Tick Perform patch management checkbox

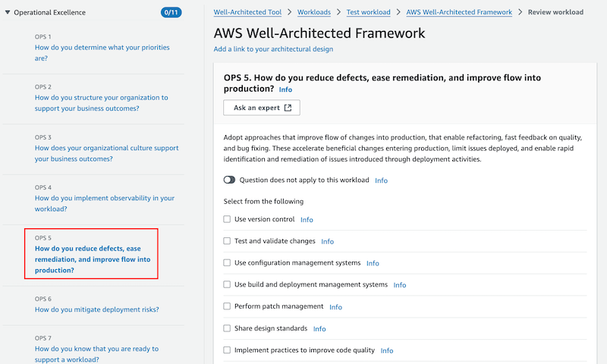click(227, 306)
